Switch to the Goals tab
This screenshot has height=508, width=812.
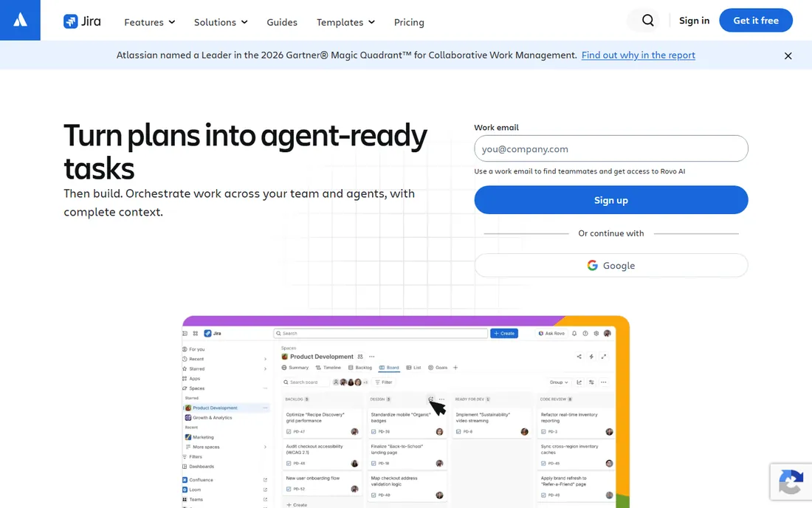pyautogui.click(x=438, y=368)
